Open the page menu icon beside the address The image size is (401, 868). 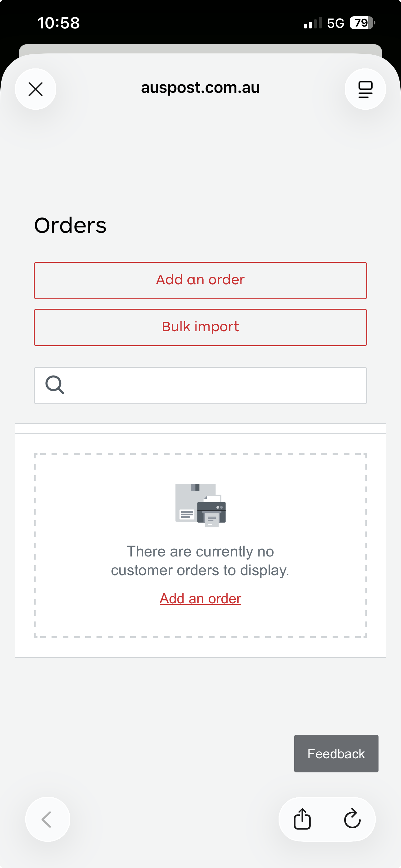coord(365,89)
